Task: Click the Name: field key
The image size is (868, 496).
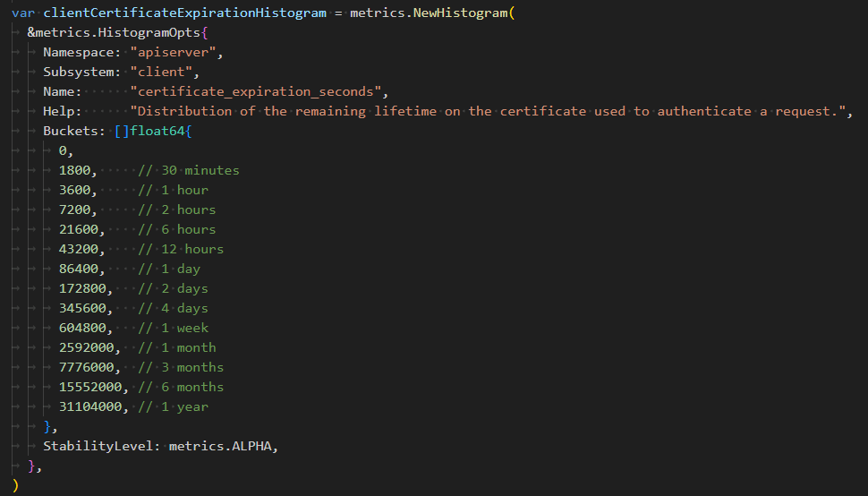Action: coord(63,91)
